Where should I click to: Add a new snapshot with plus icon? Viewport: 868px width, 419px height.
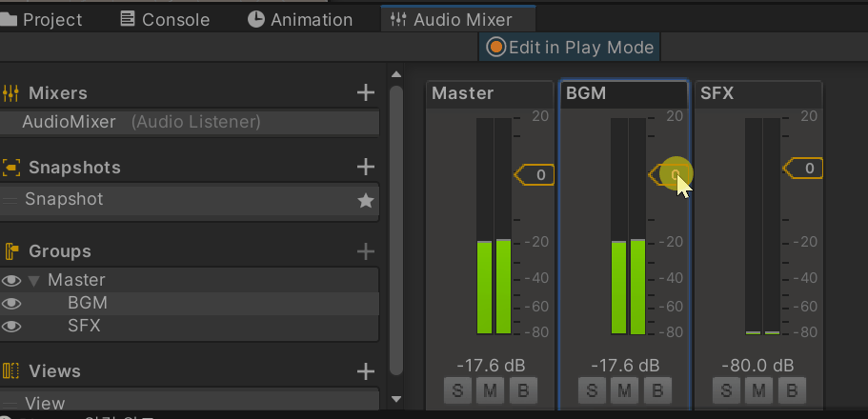pyautogui.click(x=365, y=167)
